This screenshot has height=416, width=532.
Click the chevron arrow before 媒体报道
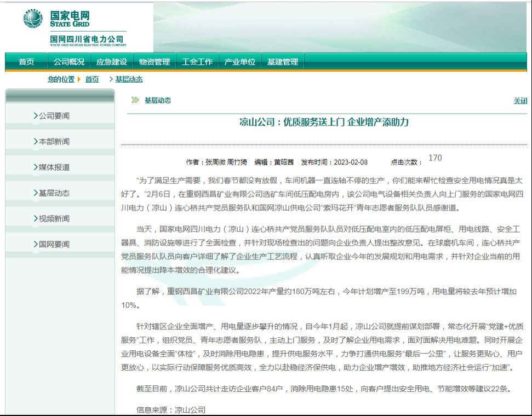coord(36,167)
